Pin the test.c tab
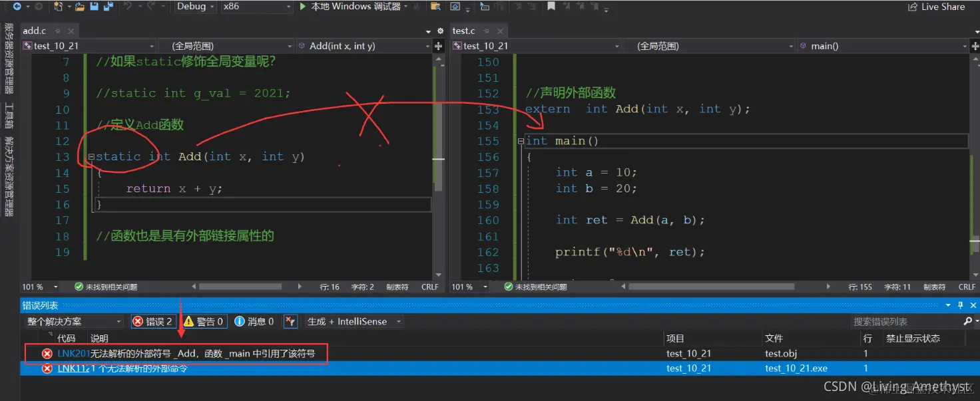980x401 pixels. coord(486,31)
